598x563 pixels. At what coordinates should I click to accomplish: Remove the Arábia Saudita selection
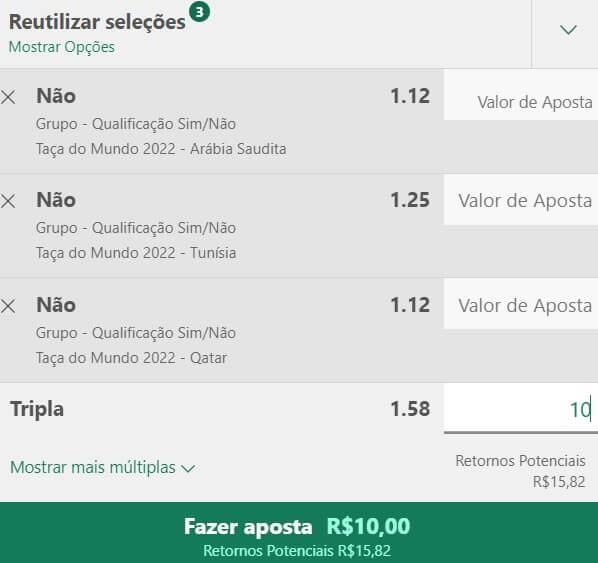[8, 97]
